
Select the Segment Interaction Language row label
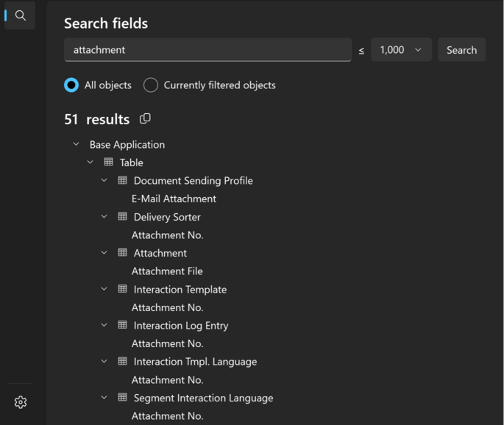click(x=204, y=398)
